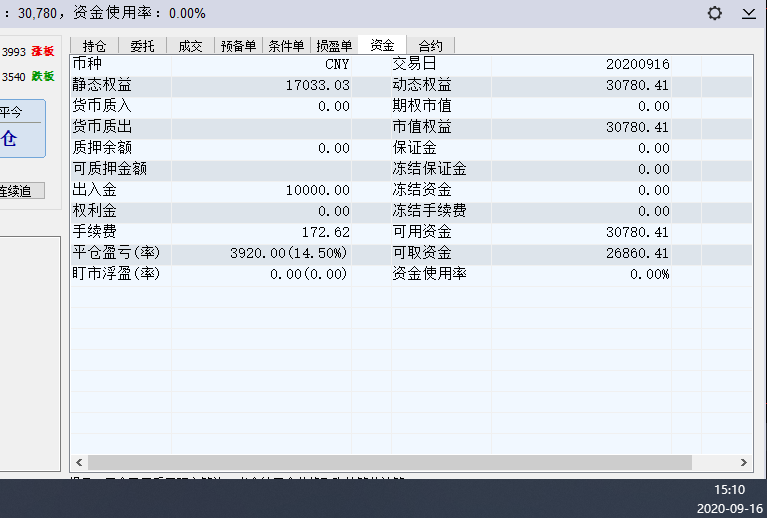Select the 可质押金额 label
This screenshot has height=518, width=767.
coord(110,169)
